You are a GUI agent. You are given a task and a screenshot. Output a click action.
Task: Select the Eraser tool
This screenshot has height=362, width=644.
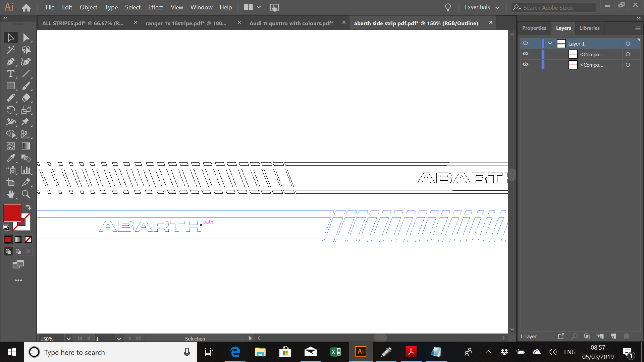click(26, 98)
